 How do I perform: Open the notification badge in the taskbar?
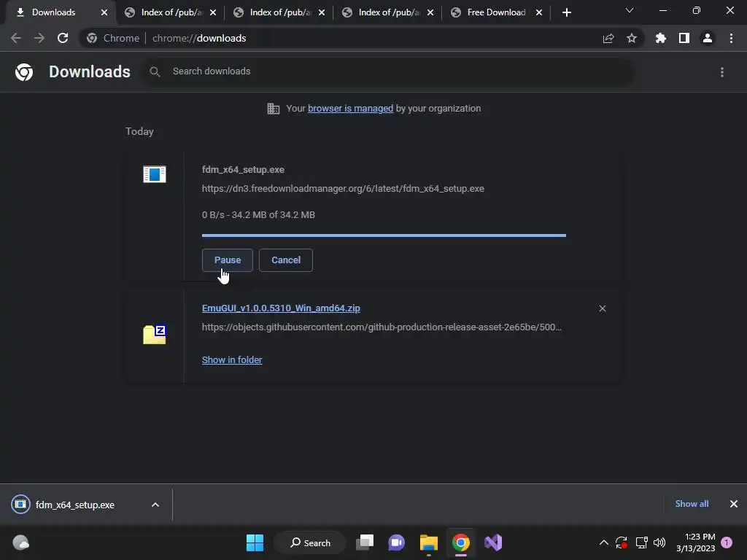pyautogui.click(x=727, y=542)
